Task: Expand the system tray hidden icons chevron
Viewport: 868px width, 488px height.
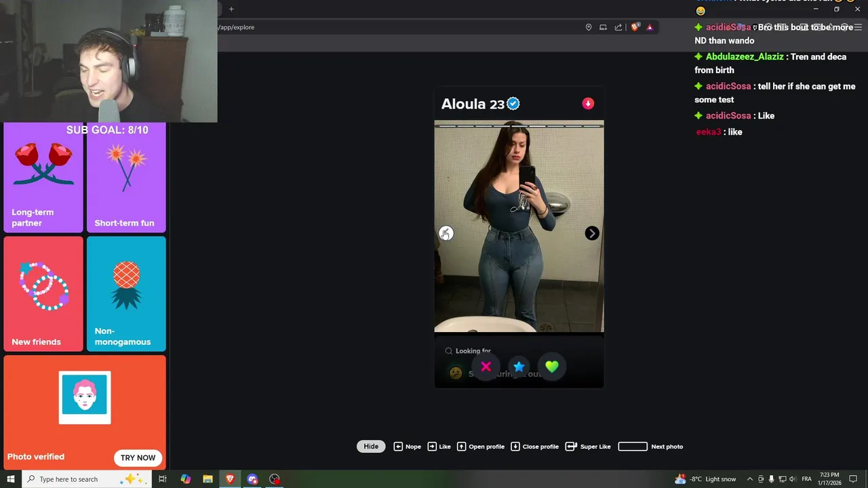Action: (x=749, y=479)
